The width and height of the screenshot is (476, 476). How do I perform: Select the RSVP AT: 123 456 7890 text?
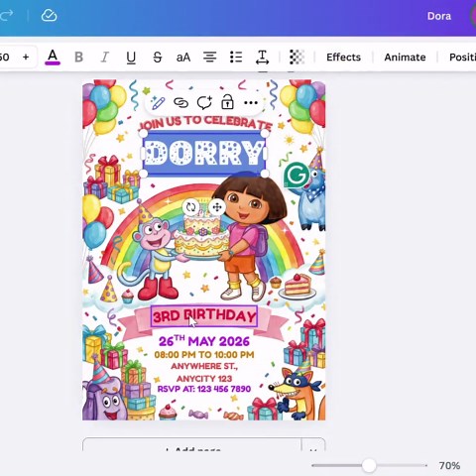pyautogui.click(x=204, y=389)
